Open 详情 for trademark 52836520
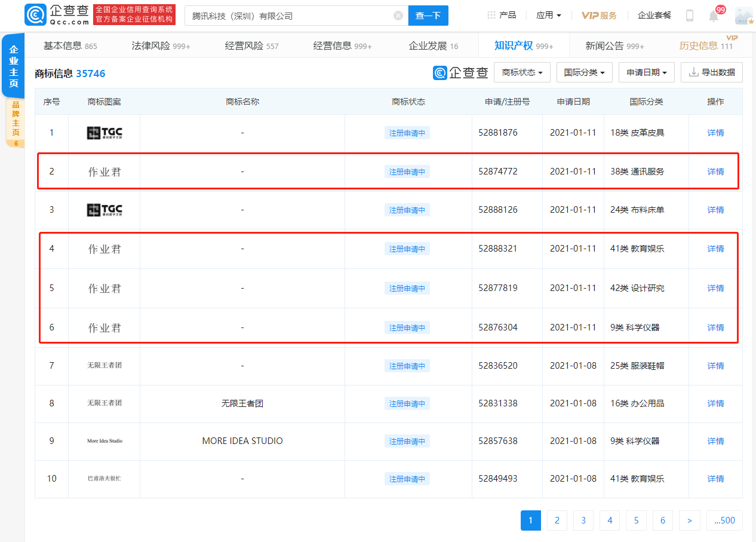The width and height of the screenshot is (756, 542). click(715, 366)
